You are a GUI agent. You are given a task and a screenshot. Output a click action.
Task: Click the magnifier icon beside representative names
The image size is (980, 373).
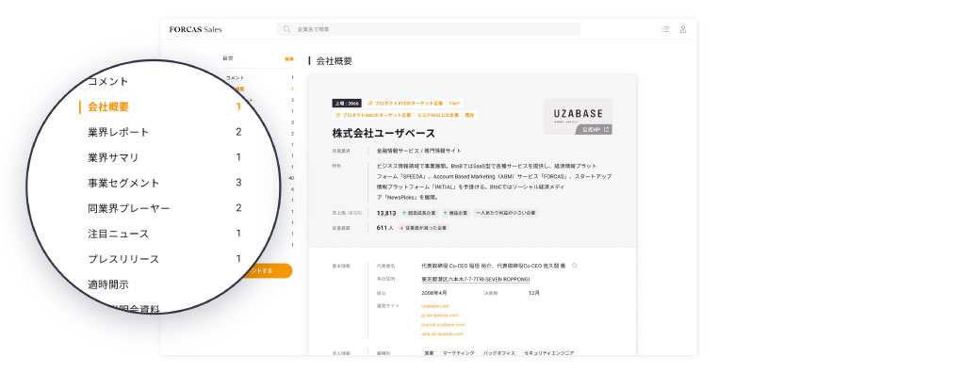(575, 266)
